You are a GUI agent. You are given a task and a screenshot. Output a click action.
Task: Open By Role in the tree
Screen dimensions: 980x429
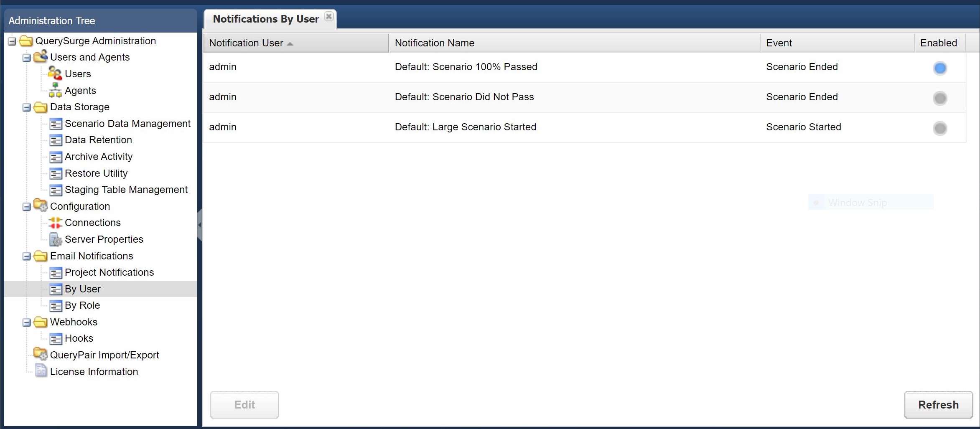click(x=82, y=305)
